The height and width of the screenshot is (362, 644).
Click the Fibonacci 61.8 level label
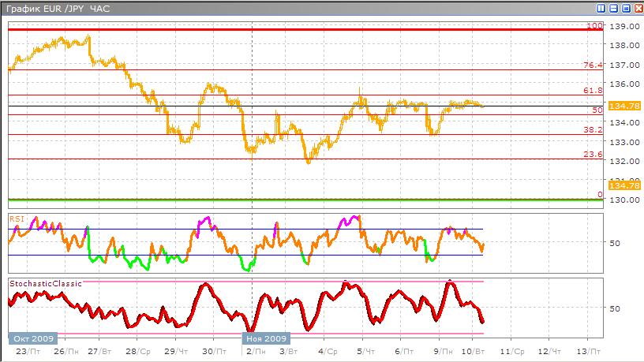click(593, 91)
